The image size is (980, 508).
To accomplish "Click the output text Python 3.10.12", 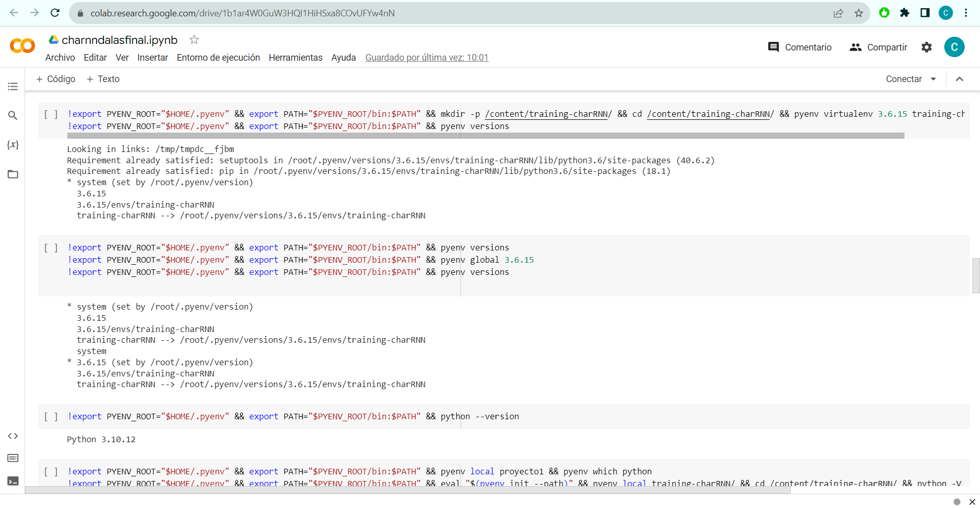I will 101,440.
